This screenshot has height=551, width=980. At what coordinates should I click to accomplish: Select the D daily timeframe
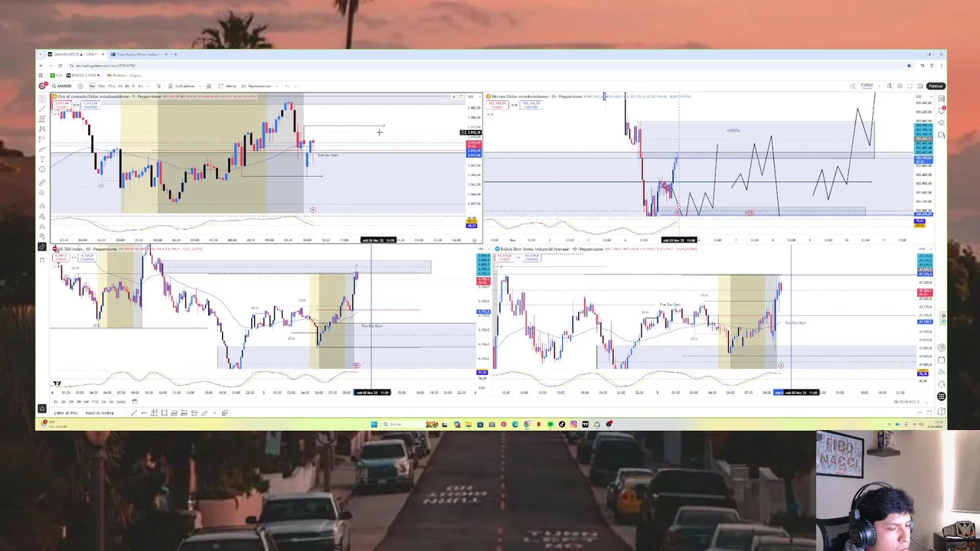(133, 86)
